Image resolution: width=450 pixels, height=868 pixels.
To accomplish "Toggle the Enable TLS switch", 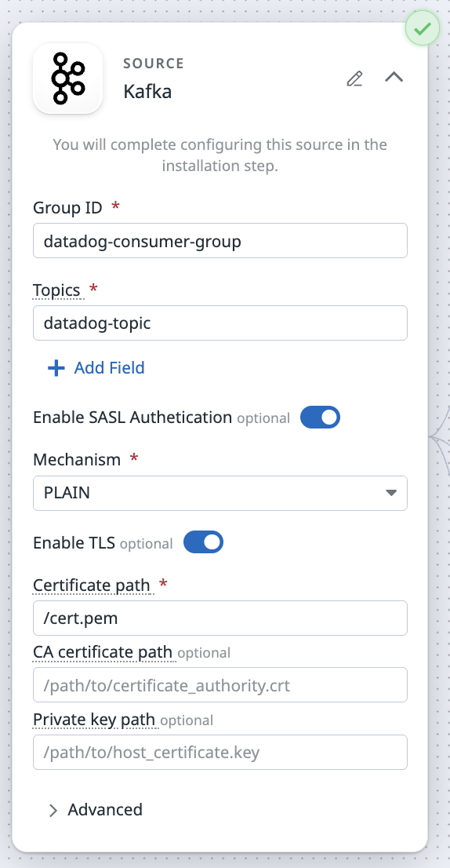I will [203, 542].
